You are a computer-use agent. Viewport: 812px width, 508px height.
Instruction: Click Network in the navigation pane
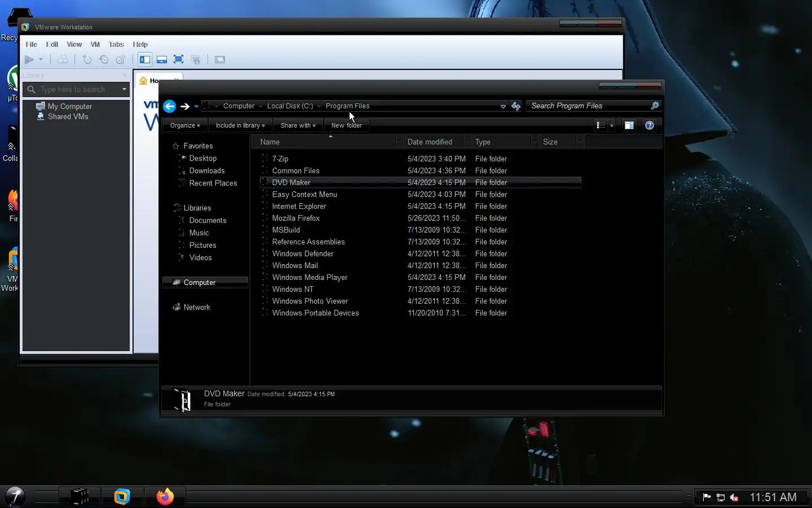point(197,308)
